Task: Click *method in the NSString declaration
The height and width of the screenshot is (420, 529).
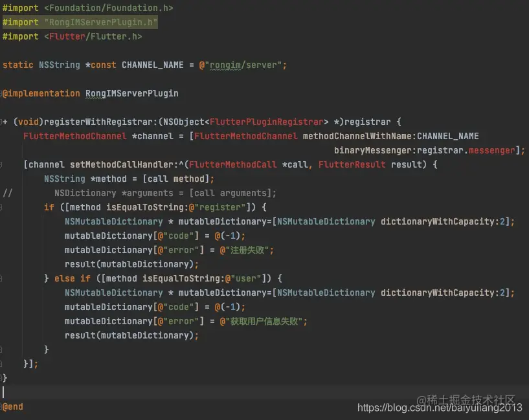Action: 108,179
